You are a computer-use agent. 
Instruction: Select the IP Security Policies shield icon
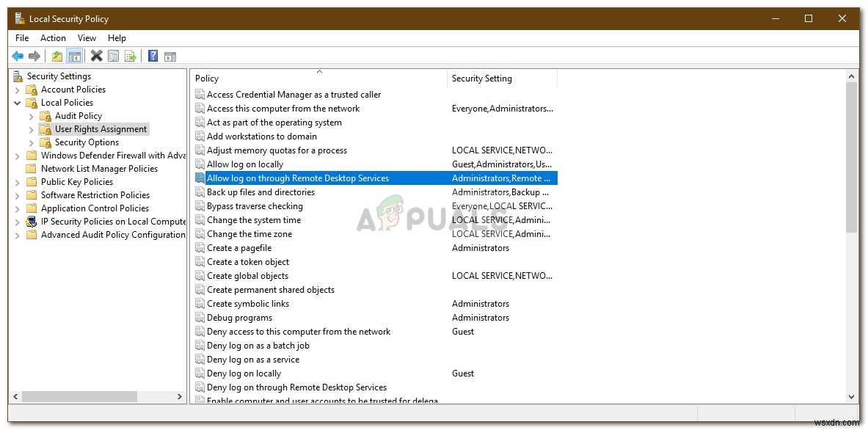click(31, 221)
